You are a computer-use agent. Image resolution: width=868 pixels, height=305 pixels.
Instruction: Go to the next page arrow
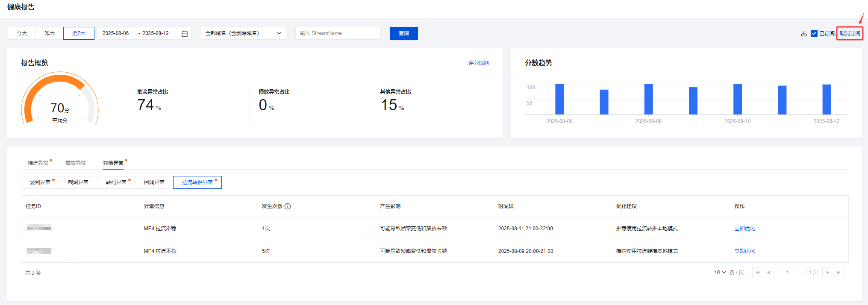(x=828, y=273)
